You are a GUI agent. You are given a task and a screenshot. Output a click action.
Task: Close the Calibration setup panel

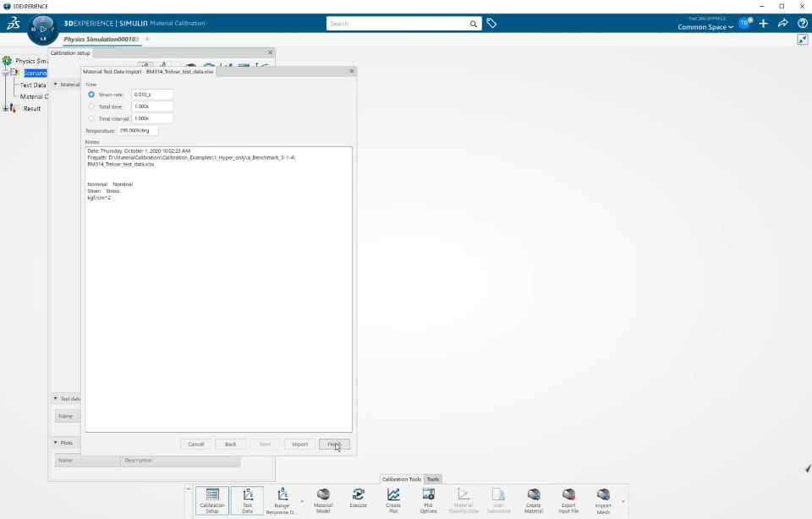click(270, 52)
